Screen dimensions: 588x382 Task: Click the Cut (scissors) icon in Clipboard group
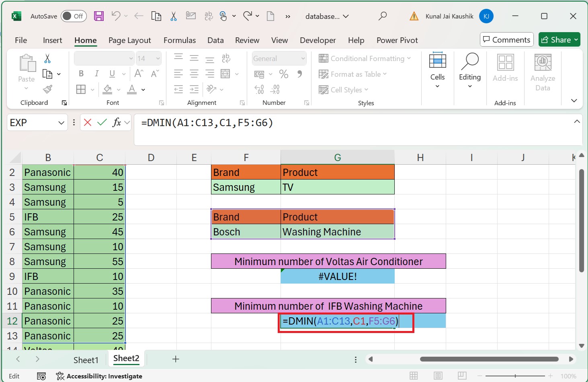(47, 58)
